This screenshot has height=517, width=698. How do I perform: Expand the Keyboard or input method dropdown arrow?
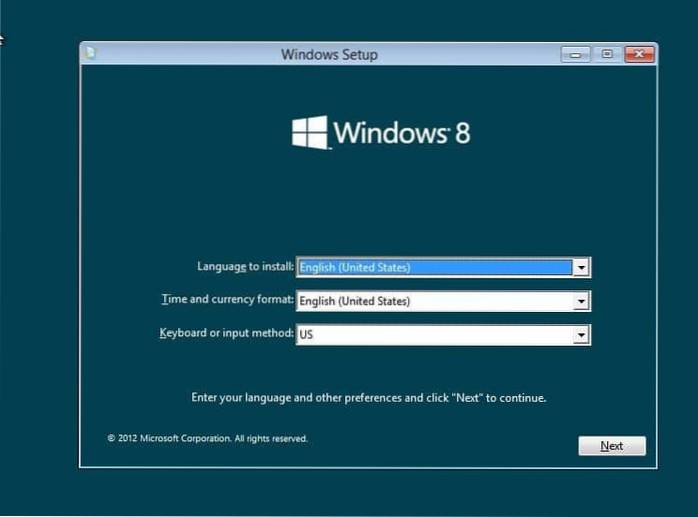(x=580, y=336)
